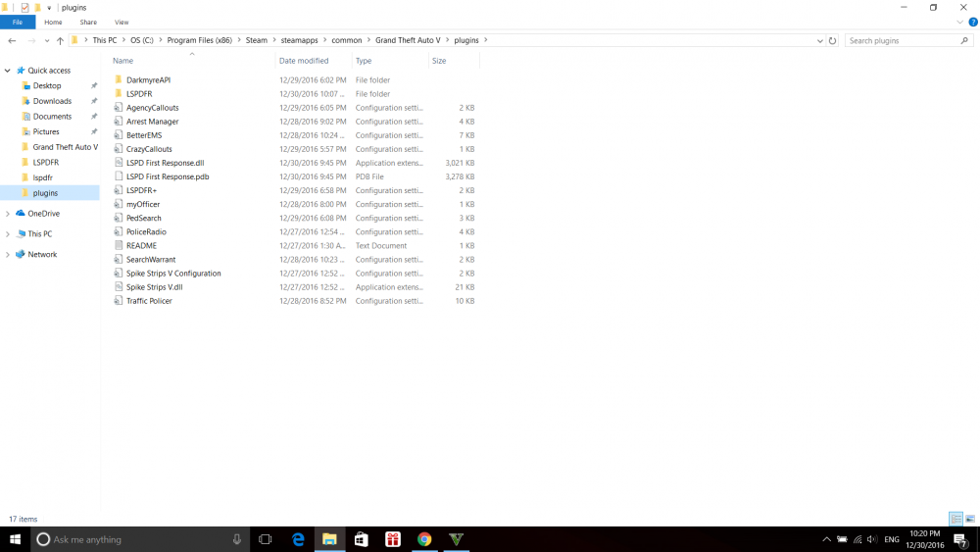Open lowercase lspdfr folder in sidebar
The width and height of the screenshot is (980, 552).
point(42,177)
